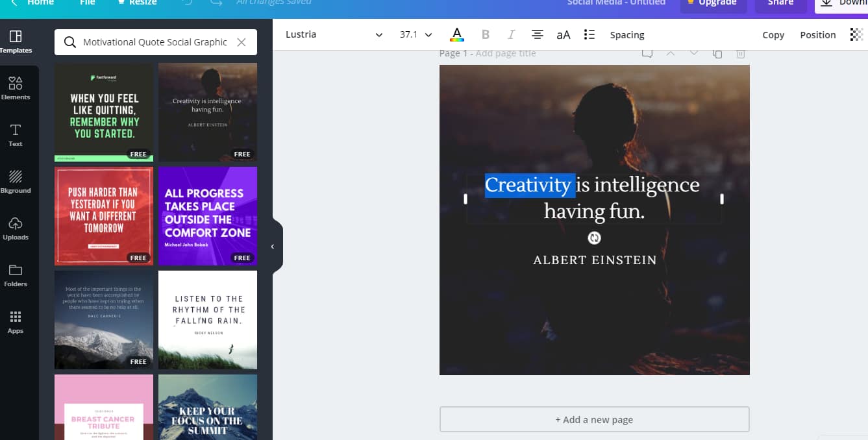Select the Albert Einstein creativity template thumbnail
The image size is (868, 440).
(x=208, y=112)
